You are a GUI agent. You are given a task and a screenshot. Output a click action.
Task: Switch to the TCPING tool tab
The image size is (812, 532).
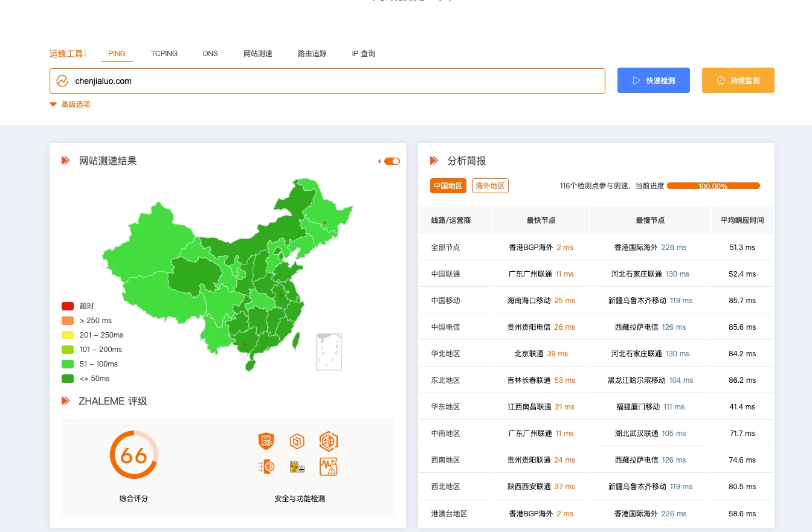tap(164, 54)
